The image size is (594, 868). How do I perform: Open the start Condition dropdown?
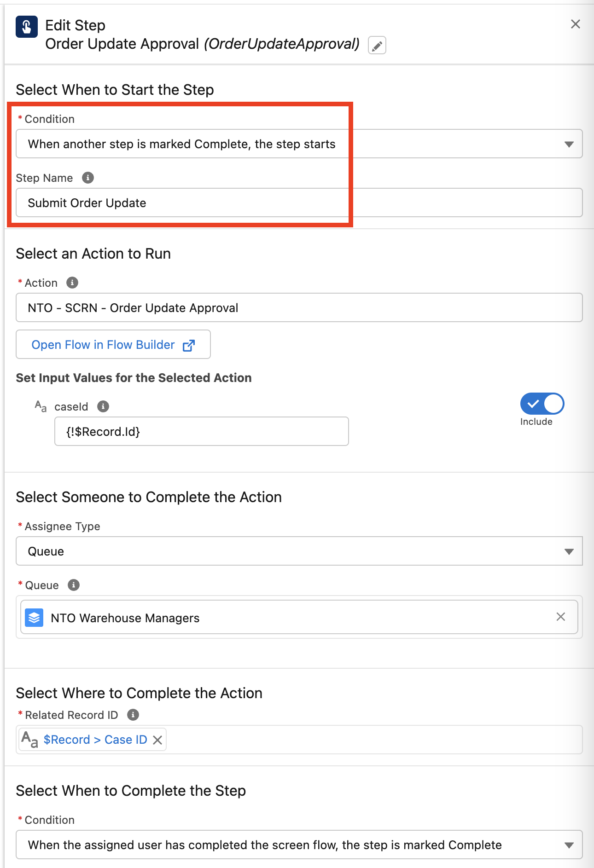[x=299, y=144]
